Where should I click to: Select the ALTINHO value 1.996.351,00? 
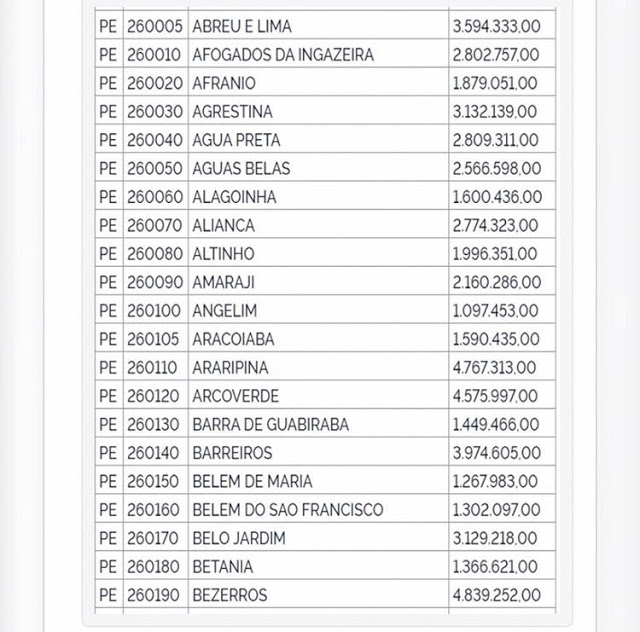coord(495,254)
